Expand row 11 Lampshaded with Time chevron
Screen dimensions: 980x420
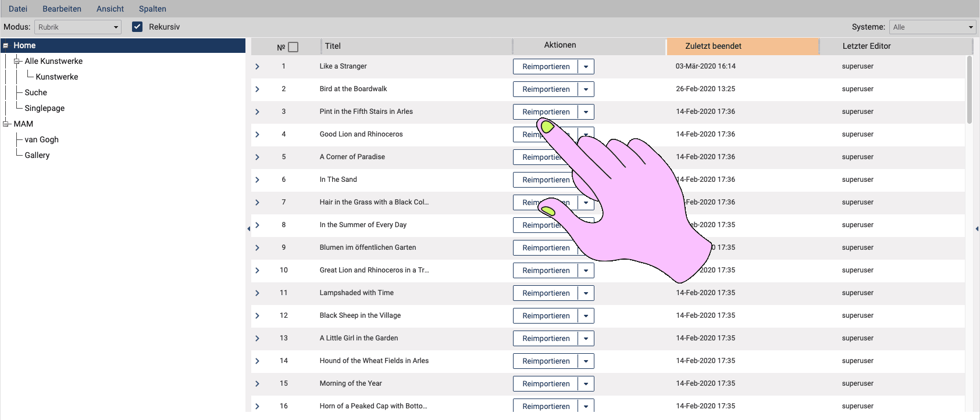(257, 293)
